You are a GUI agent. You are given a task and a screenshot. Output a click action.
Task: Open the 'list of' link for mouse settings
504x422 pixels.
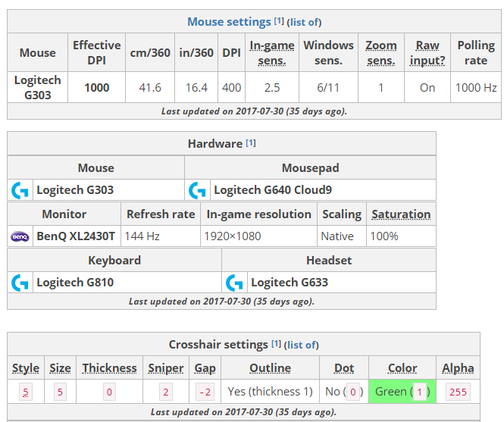303,22
